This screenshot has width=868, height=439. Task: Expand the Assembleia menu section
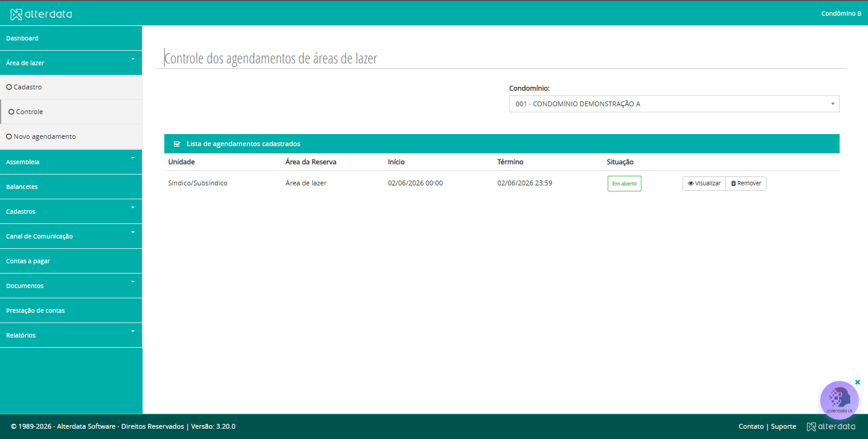point(71,162)
